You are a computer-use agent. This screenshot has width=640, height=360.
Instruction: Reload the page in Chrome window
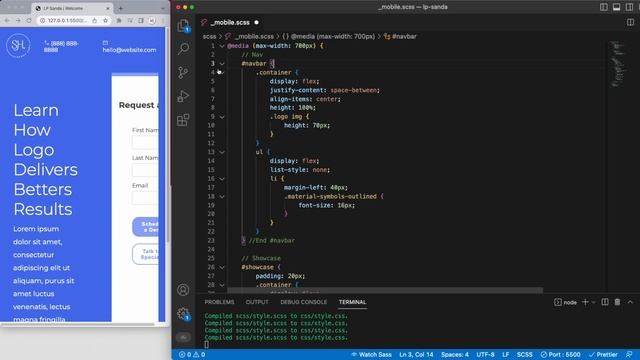pos(29,20)
